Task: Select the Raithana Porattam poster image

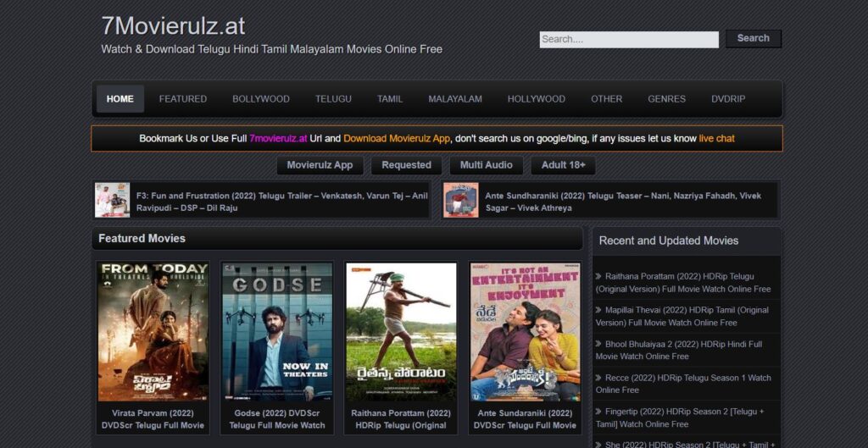Action: click(x=402, y=331)
